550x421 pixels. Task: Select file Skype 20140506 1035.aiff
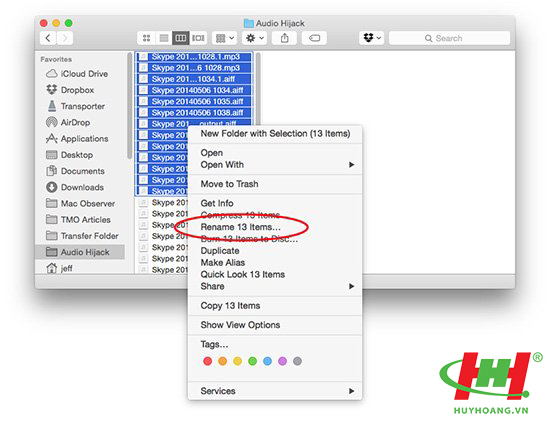194,101
